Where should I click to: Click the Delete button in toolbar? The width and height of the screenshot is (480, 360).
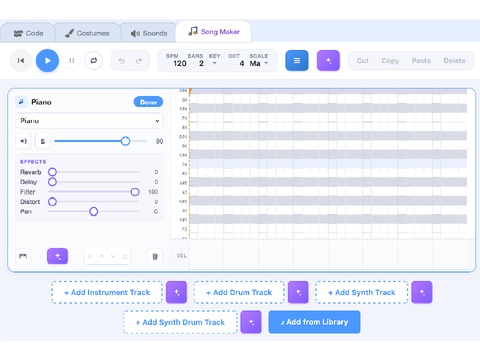coord(454,61)
